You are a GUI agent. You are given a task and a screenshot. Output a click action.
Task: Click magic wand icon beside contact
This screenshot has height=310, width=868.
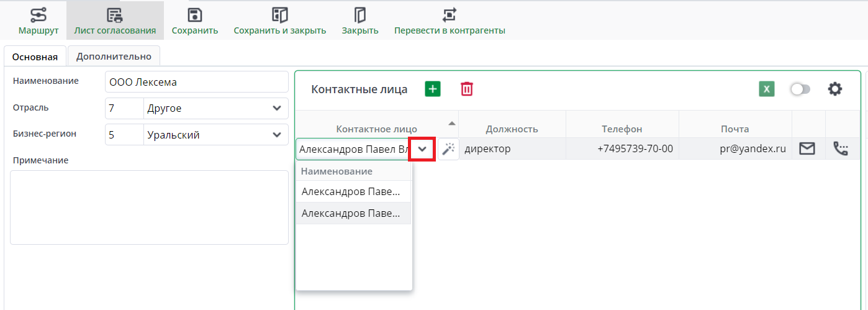[x=448, y=149]
